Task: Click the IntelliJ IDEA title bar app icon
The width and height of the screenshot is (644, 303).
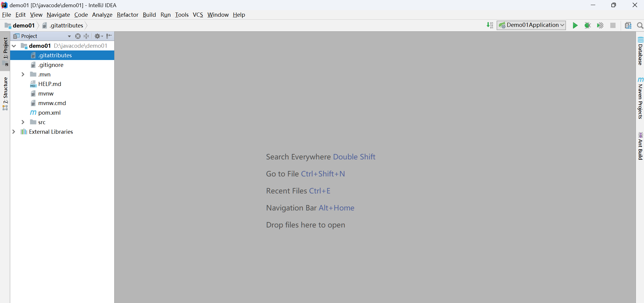Action: coord(4,5)
